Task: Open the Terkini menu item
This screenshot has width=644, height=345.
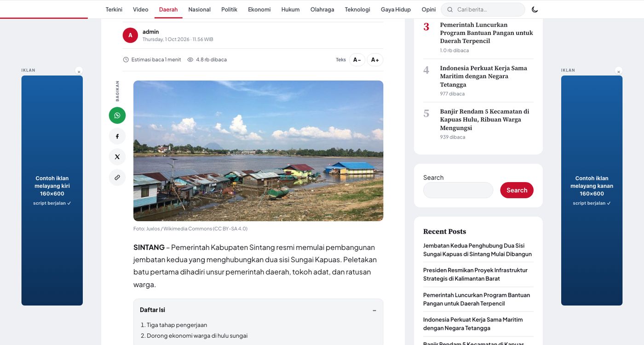Action: [x=114, y=10]
